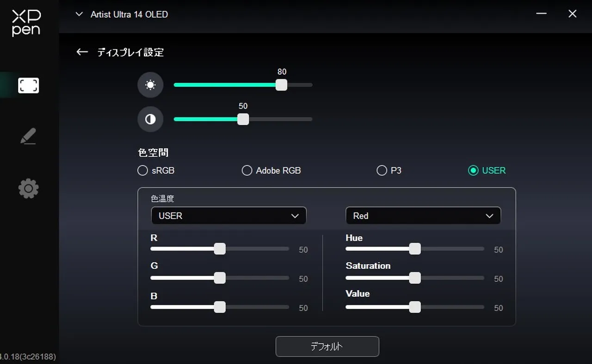The height and width of the screenshot is (364, 592).
Task: Open the display settings sidebar icon
Action: click(28, 85)
